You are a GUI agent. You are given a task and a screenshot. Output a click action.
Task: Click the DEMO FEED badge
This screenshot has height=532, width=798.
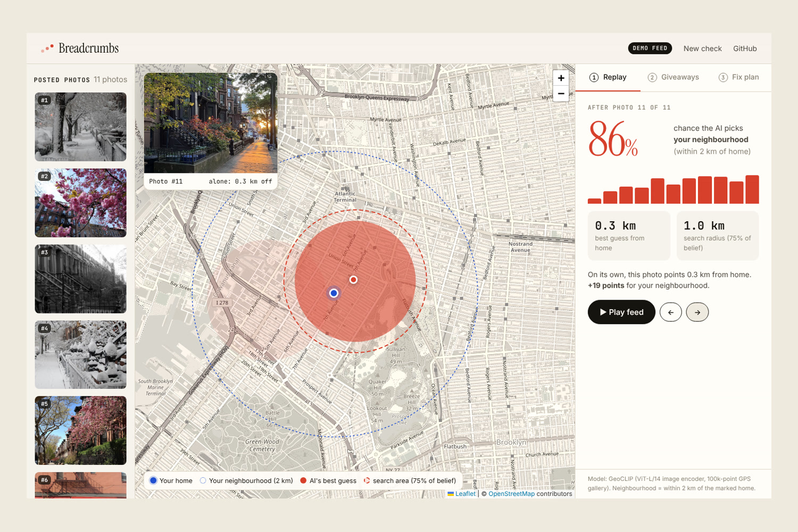coord(650,48)
